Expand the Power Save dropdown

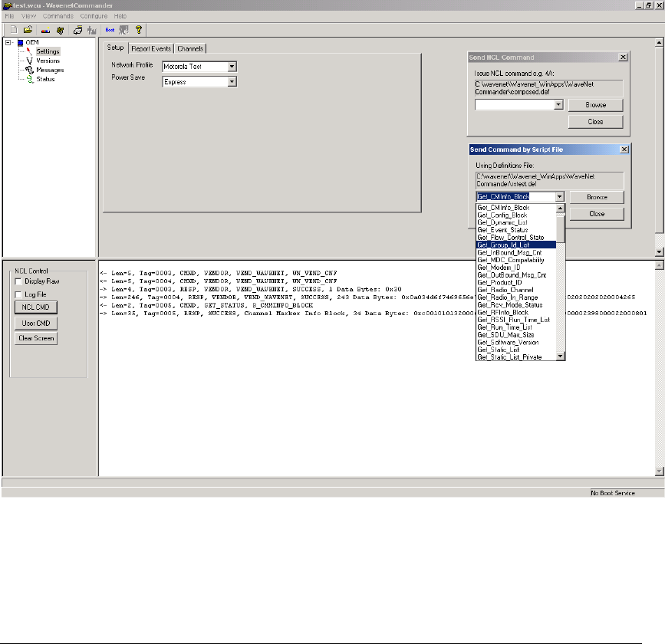pos(232,82)
